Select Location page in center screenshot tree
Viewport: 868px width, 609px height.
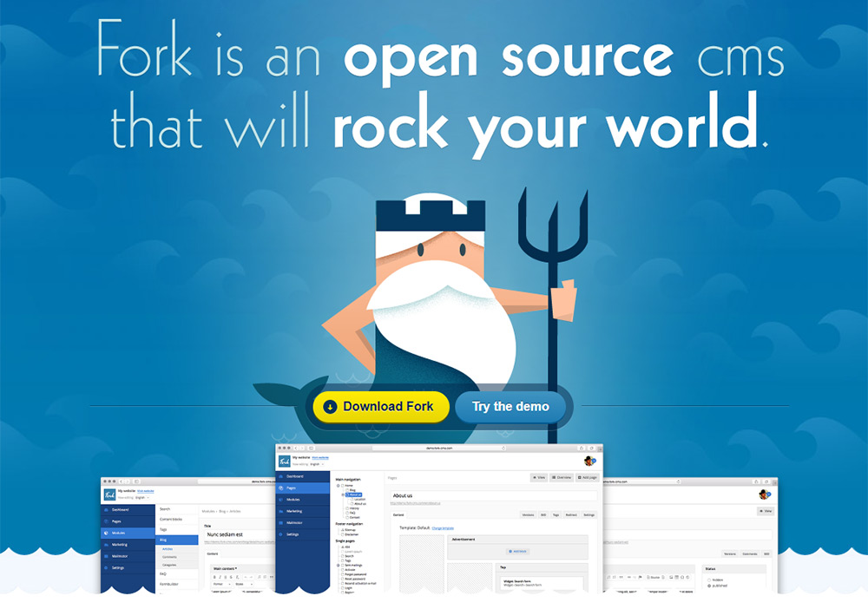click(x=359, y=500)
